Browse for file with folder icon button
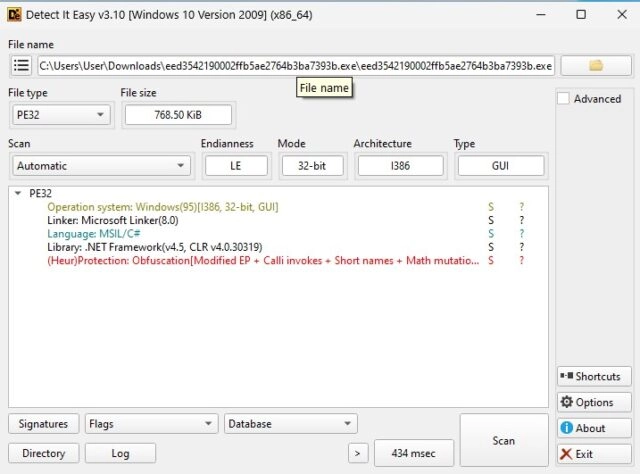Viewport: 640px width, 474px height. pos(596,65)
